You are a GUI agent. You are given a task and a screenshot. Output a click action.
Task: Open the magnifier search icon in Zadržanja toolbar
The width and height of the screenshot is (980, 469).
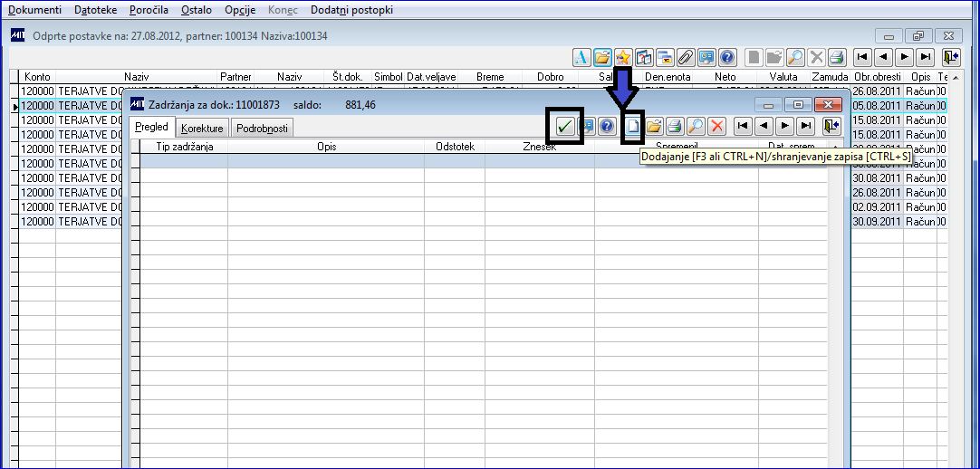click(696, 126)
